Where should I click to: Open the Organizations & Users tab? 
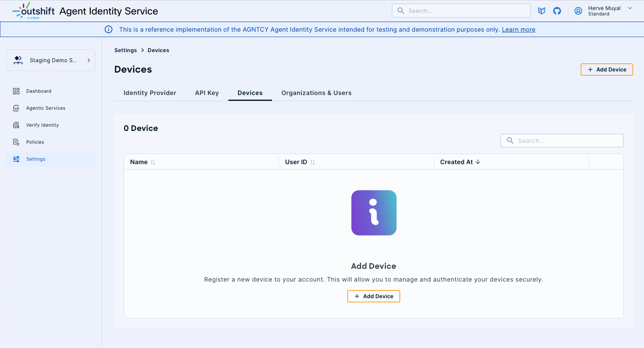[316, 93]
